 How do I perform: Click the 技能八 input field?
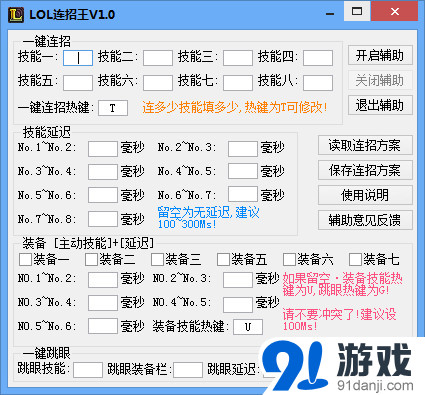(318, 83)
